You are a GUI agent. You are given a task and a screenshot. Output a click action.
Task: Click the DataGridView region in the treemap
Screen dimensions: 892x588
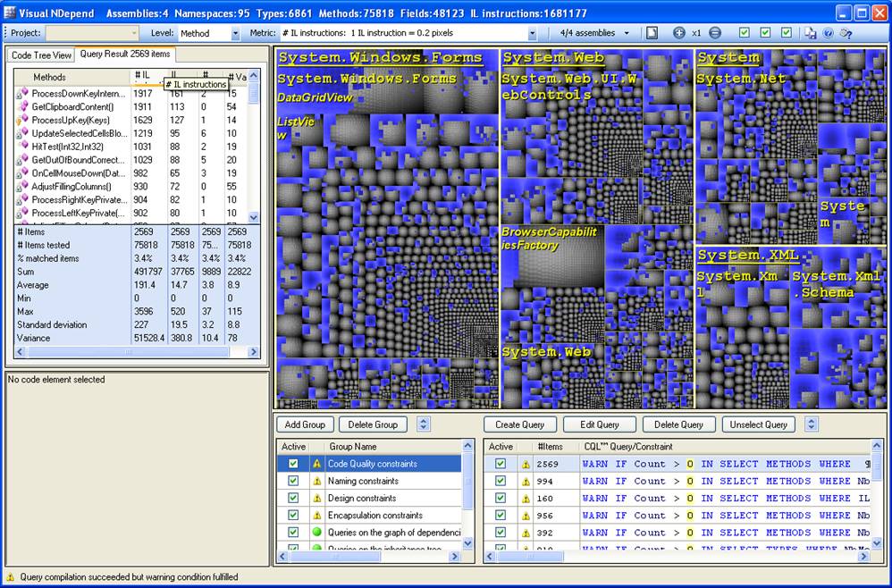[x=315, y=98]
